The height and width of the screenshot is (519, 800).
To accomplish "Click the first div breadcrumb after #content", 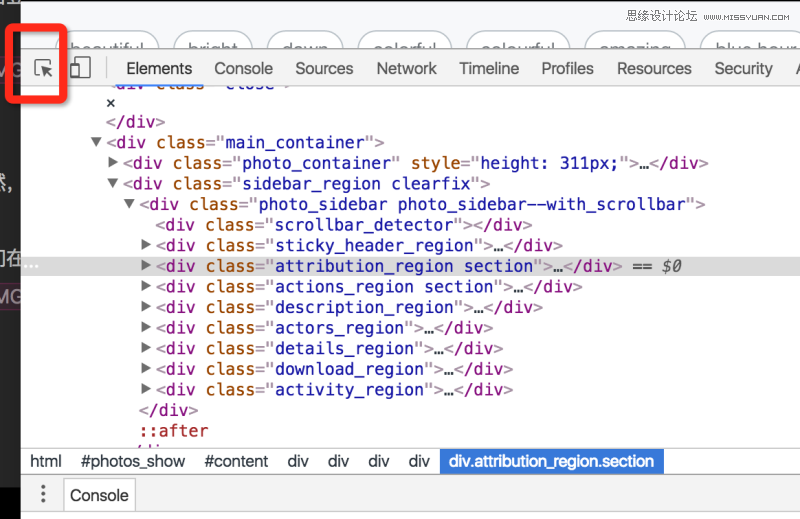I will [x=298, y=461].
